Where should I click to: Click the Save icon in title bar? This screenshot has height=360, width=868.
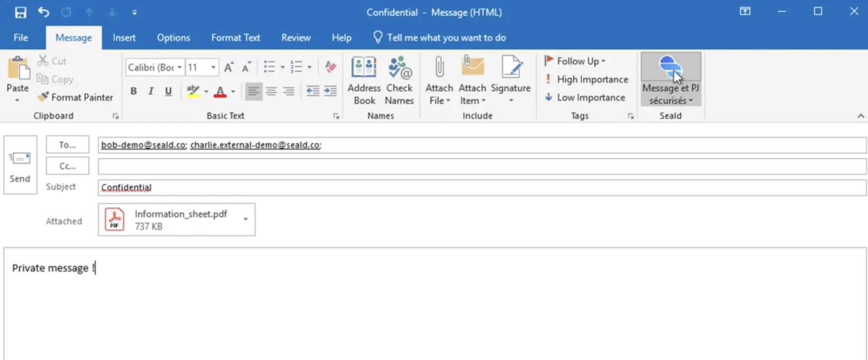pyautogui.click(x=20, y=12)
